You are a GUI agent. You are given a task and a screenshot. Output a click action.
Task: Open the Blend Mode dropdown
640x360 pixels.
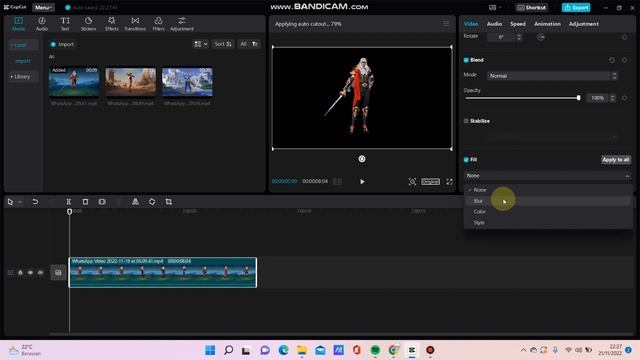[x=552, y=76]
